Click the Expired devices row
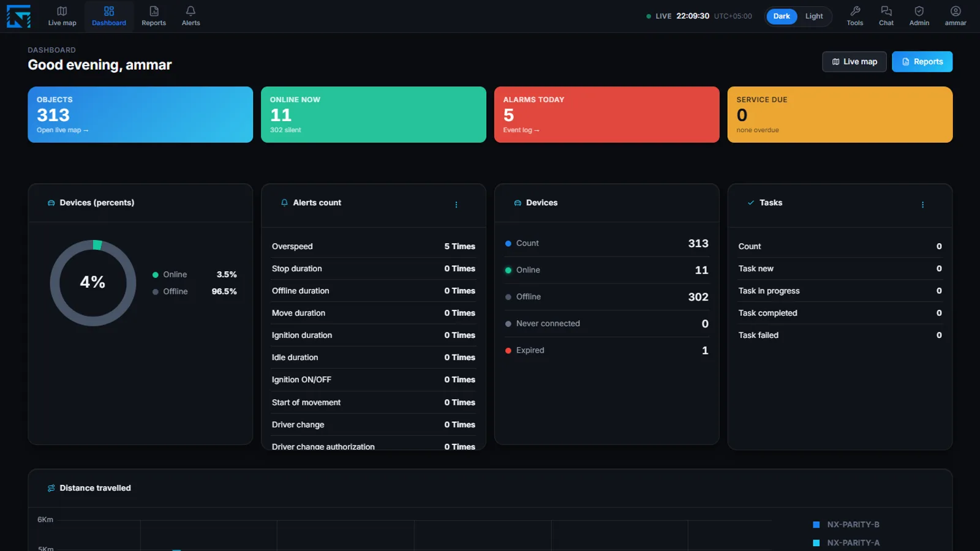 (x=606, y=350)
